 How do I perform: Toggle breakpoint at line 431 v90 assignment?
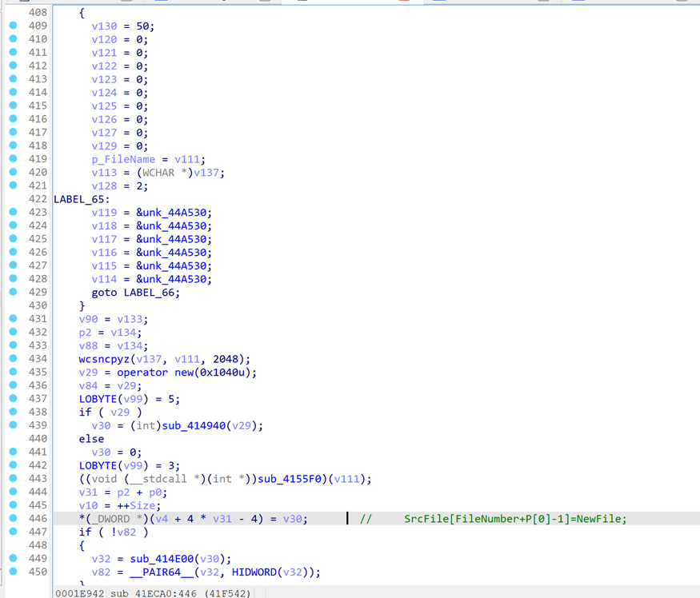[x=13, y=319]
